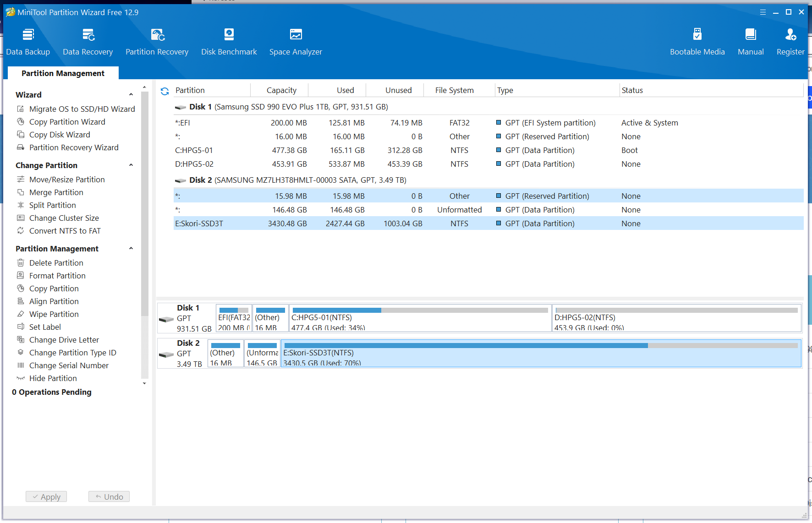The image size is (812, 523).
Task: Select the C:HPG5-01 partition row
Action: click(x=488, y=150)
